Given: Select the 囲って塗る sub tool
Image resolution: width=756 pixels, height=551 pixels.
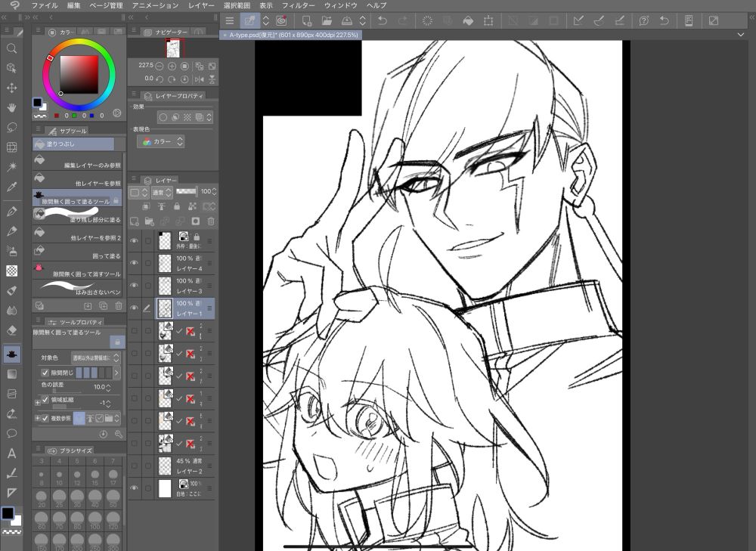Looking at the screenshot, I should pos(77,252).
